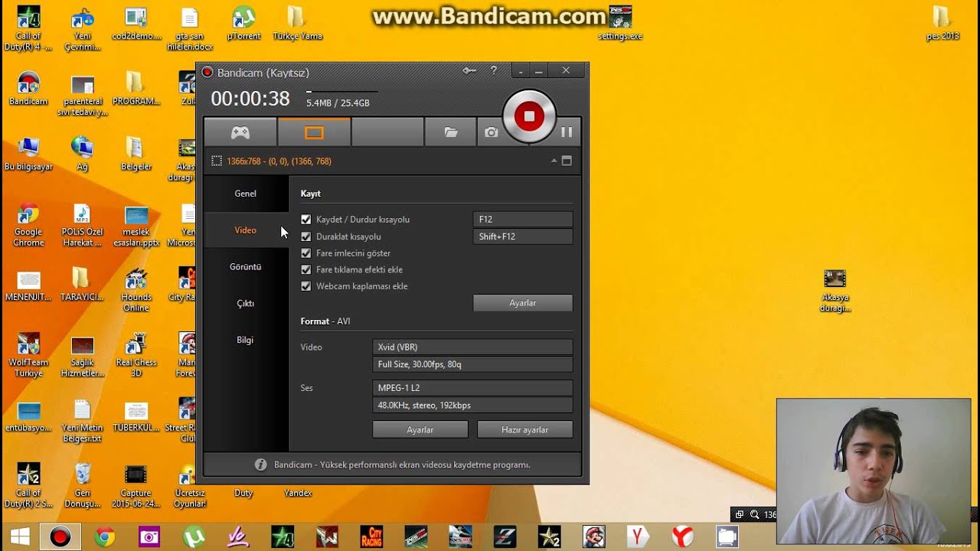Click the 1366x768 capture area text
980x551 pixels.
[279, 161]
